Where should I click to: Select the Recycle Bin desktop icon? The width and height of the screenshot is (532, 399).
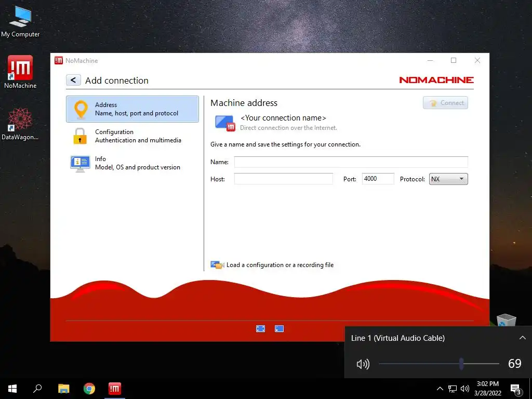[506, 320]
